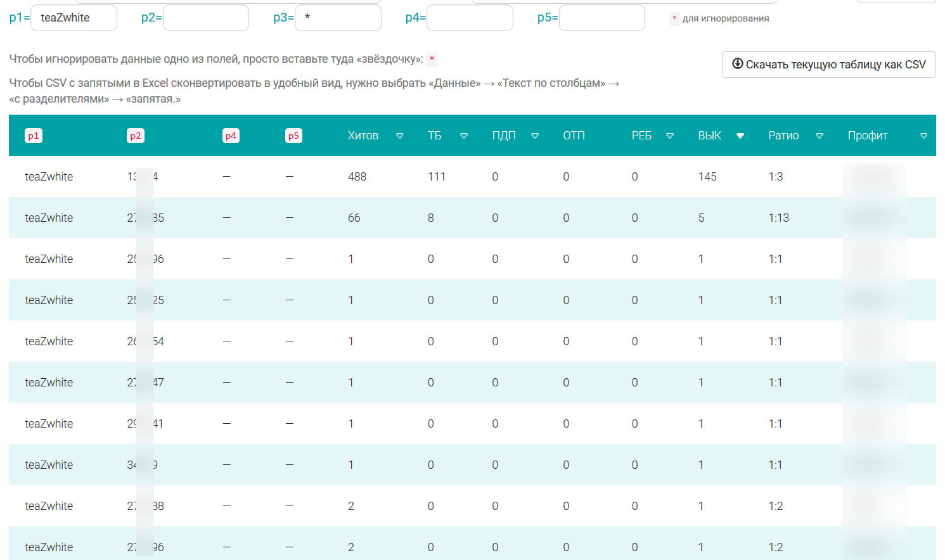The height and width of the screenshot is (560, 945).
Task: Click ratio cell 1:13
Action: (x=779, y=218)
